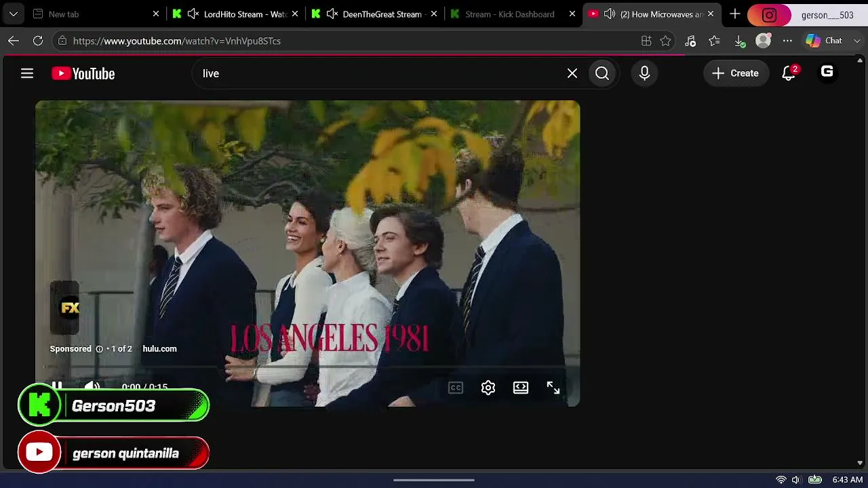
Task: Mute the YouTube tab via speaker icon
Action: 610,14
